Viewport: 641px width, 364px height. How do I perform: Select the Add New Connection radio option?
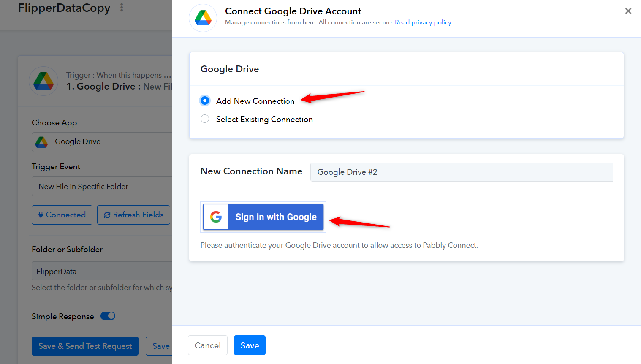pyautogui.click(x=205, y=101)
